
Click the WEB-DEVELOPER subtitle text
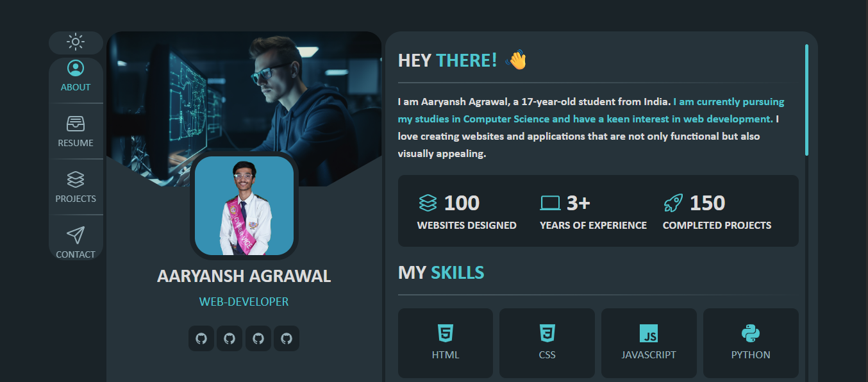[x=244, y=302]
